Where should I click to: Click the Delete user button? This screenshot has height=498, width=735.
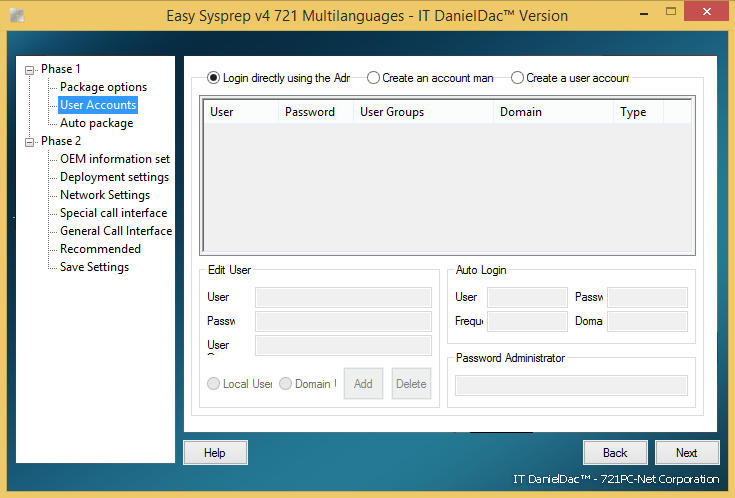point(411,384)
